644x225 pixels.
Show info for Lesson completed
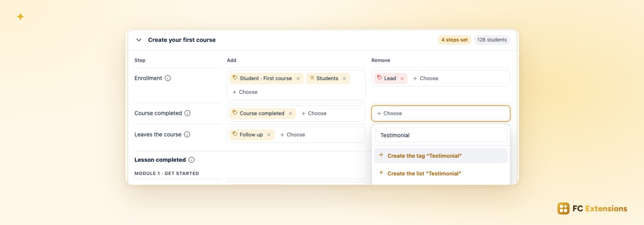pos(192,160)
